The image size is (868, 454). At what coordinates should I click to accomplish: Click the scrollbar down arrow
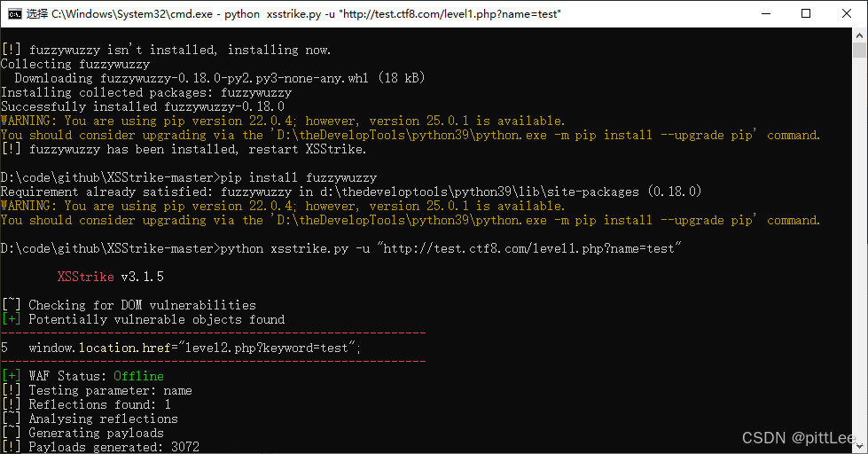(x=860, y=446)
